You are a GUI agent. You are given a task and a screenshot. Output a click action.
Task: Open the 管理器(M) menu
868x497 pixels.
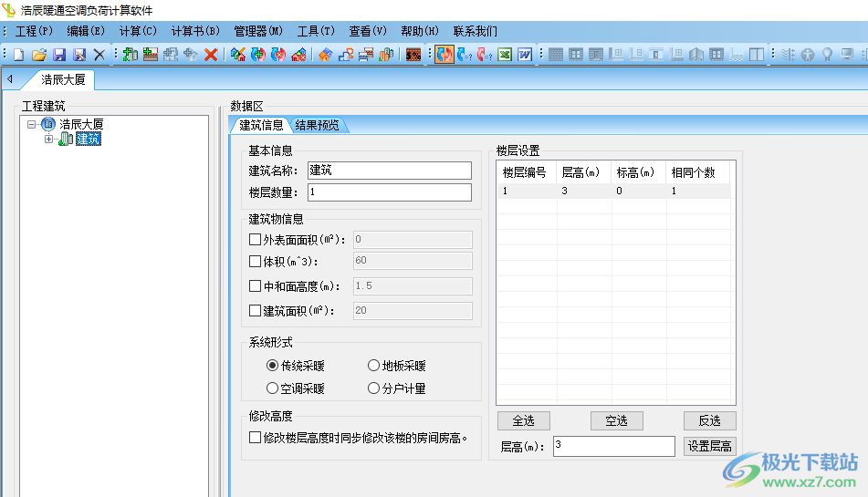point(258,31)
